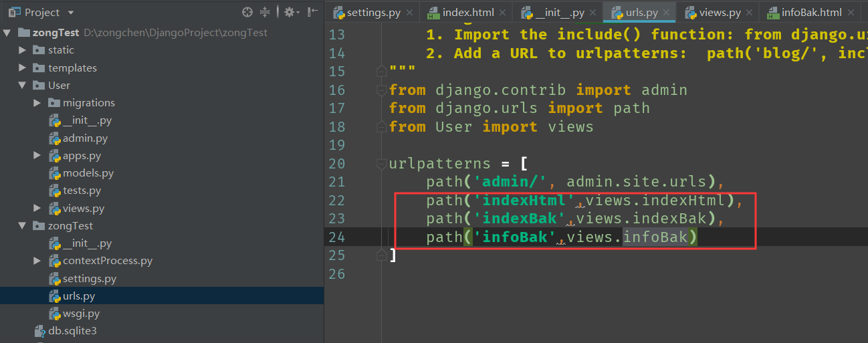Hide the Project tool window
The width and height of the screenshot is (868, 343).
312,12
